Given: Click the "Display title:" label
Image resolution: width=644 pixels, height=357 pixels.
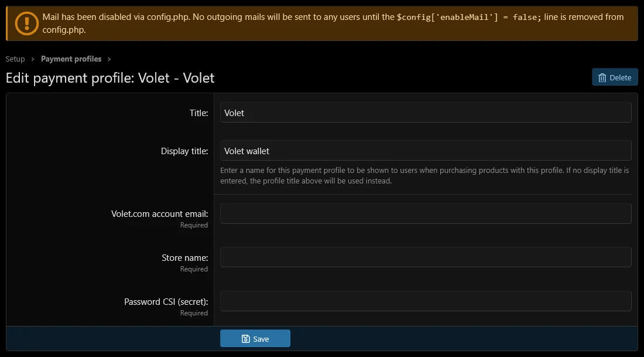Looking at the screenshot, I should (x=184, y=151).
